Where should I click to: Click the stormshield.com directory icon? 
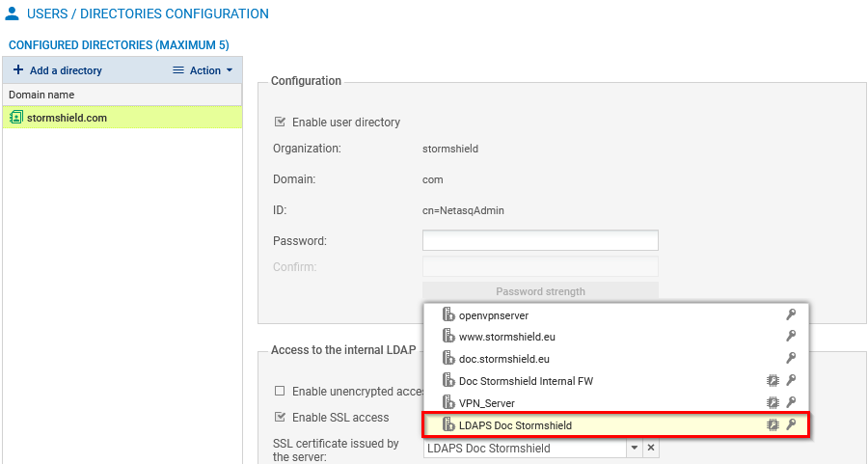[15, 118]
